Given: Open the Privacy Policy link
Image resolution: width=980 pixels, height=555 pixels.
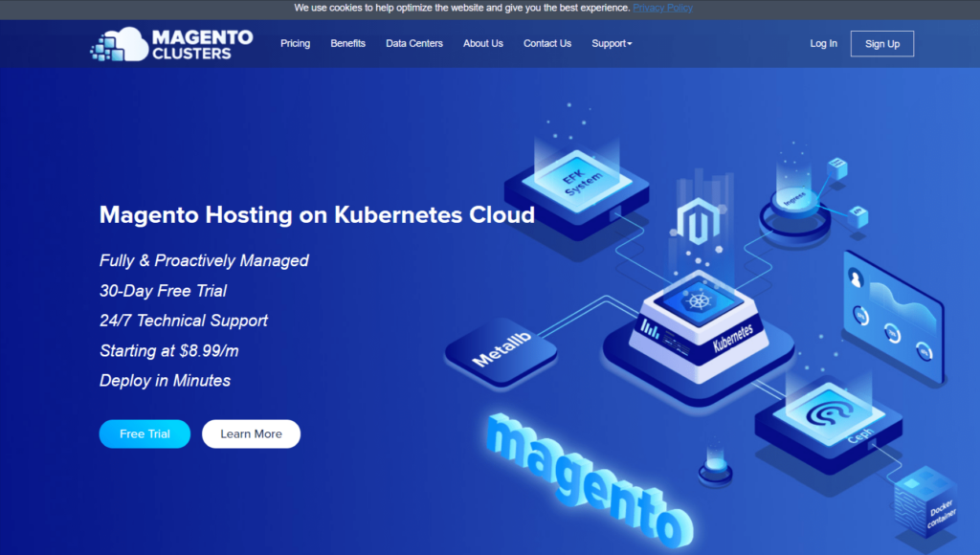Looking at the screenshot, I should [x=662, y=7].
